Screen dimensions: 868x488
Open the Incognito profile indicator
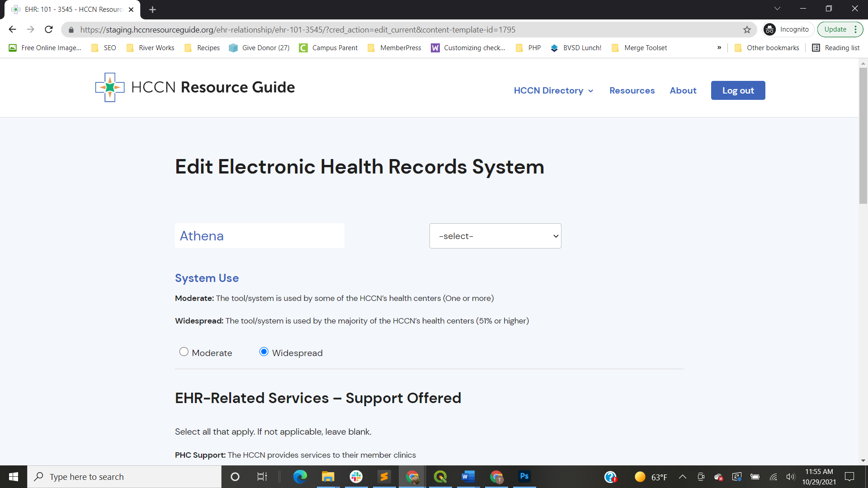(x=788, y=29)
